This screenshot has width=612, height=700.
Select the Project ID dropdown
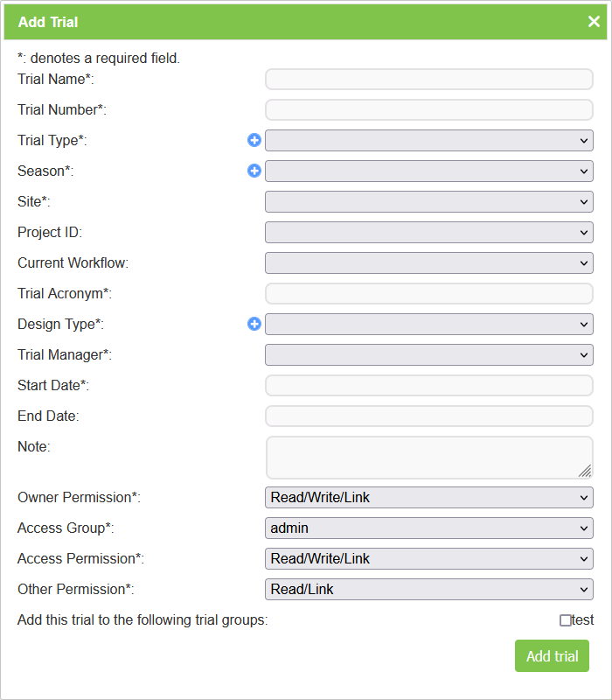pyautogui.click(x=428, y=232)
